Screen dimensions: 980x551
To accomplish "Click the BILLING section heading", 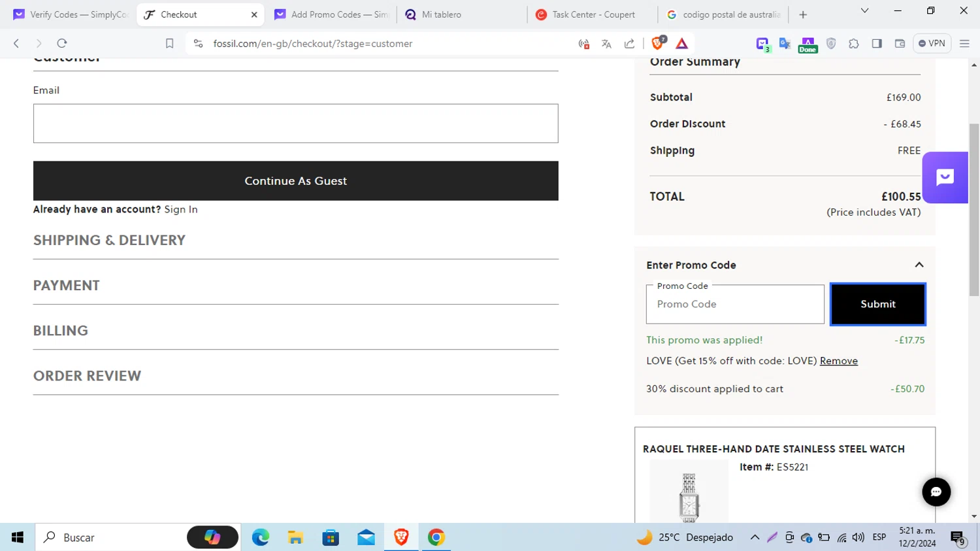I will [61, 330].
